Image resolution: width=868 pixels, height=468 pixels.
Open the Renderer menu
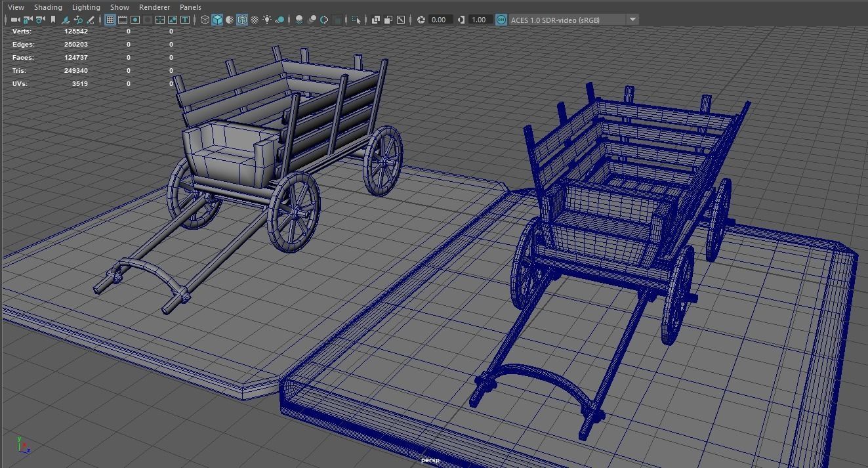click(x=154, y=7)
